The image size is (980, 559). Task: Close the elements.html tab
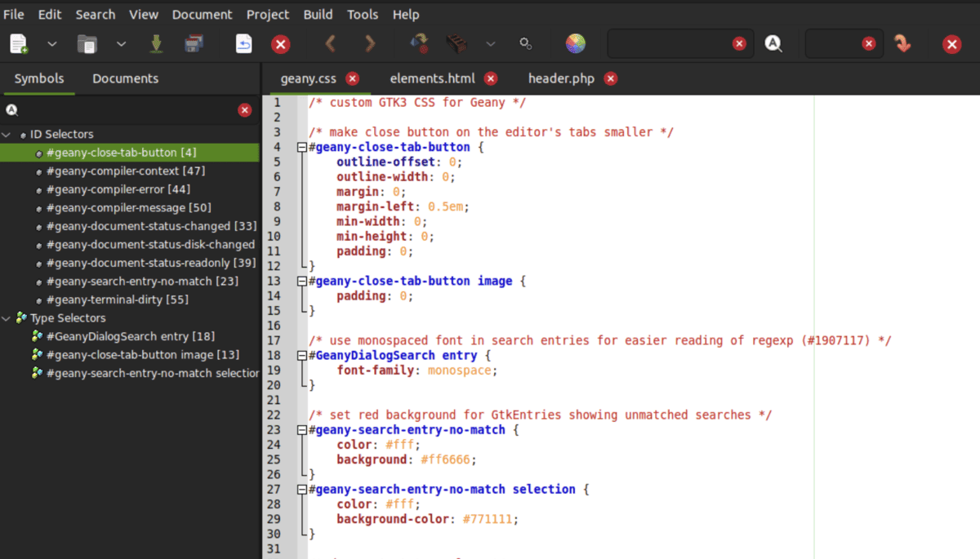(x=491, y=78)
